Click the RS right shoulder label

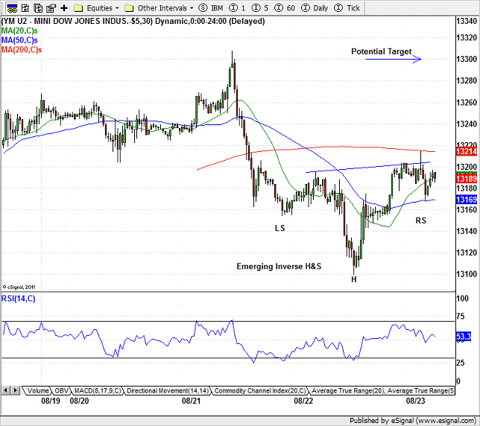[x=421, y=220]
